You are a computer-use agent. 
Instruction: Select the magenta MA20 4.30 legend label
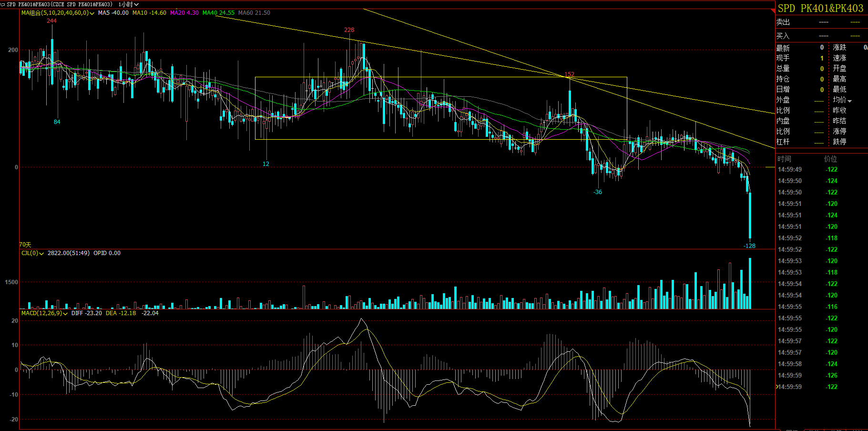[184, 13]
